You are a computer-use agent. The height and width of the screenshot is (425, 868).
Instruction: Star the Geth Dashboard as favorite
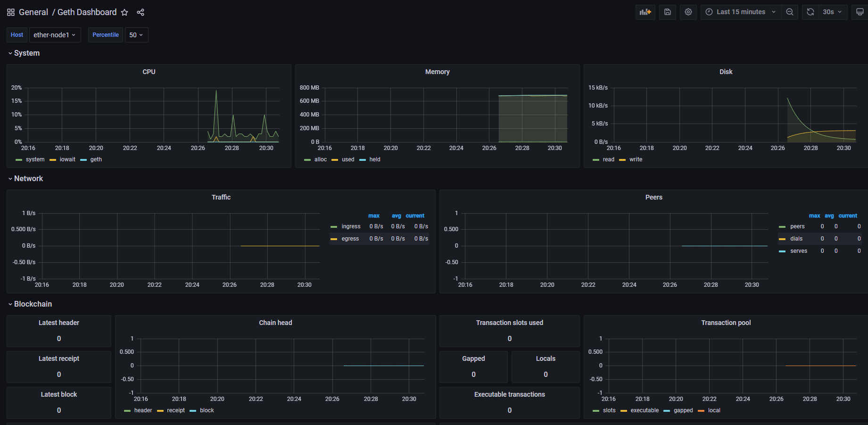pos(124,12)
